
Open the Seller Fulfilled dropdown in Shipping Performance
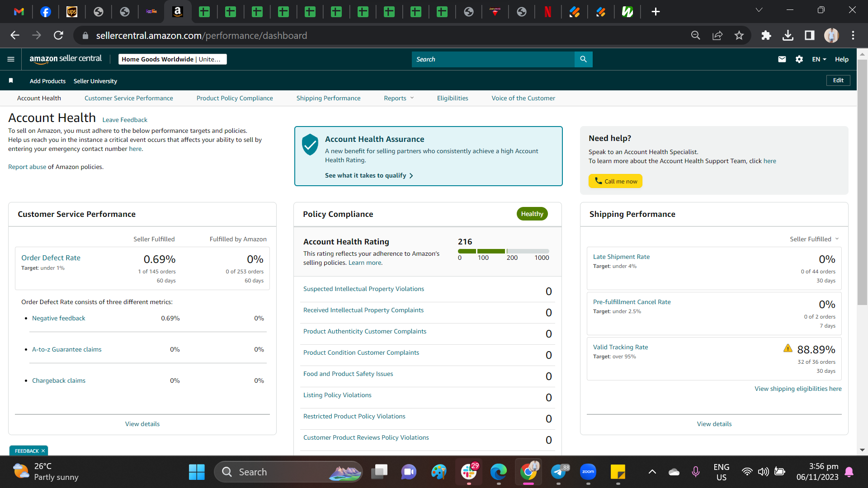[814, 239]
